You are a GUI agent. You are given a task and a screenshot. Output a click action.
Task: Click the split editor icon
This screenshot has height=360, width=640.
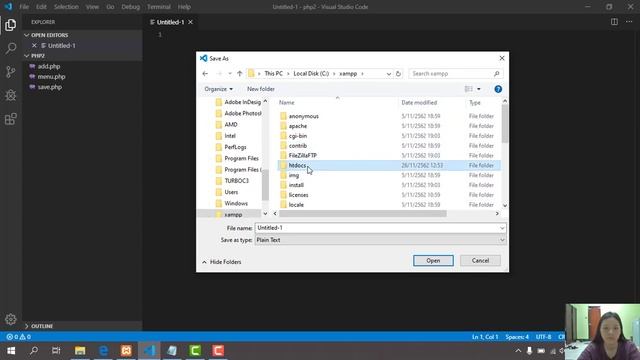click(614, 22)
